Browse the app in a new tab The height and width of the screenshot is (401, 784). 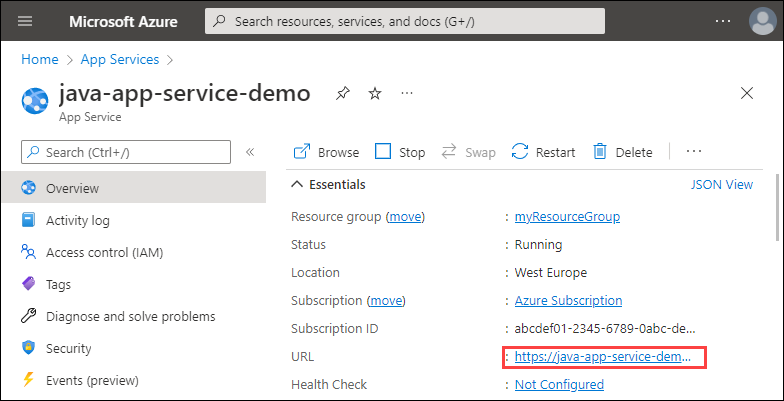(x=326, y=152)
